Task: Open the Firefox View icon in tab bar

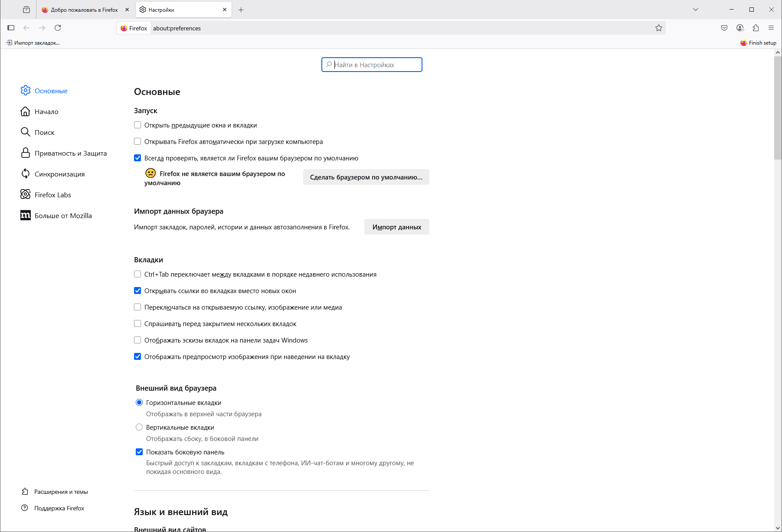Action: pyautogui.click(x=26, y=10)
